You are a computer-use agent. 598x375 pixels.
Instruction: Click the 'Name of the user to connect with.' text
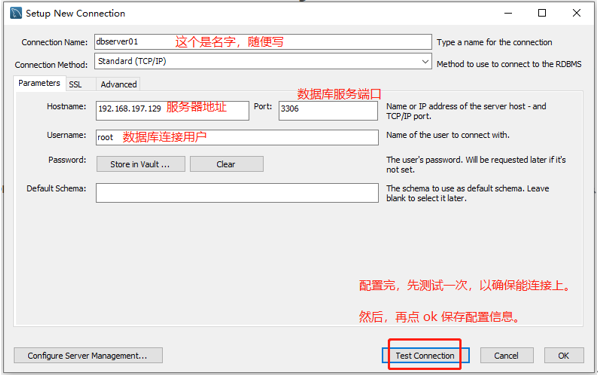[x=448, y=135]
